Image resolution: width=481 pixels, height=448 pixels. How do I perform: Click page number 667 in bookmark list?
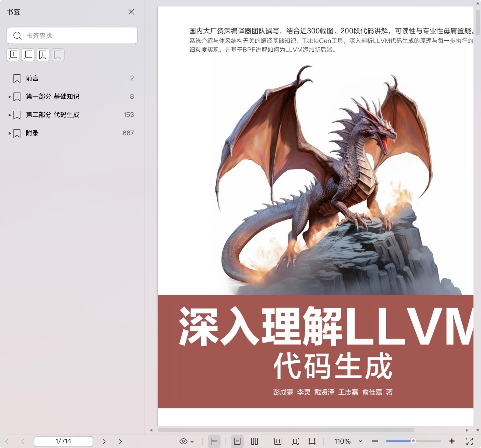[128, 133]
